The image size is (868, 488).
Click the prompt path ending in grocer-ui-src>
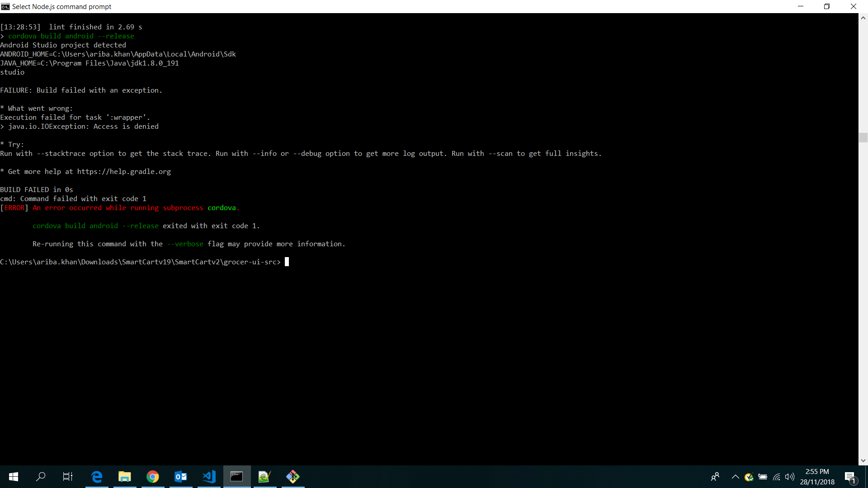coord(140,262)
